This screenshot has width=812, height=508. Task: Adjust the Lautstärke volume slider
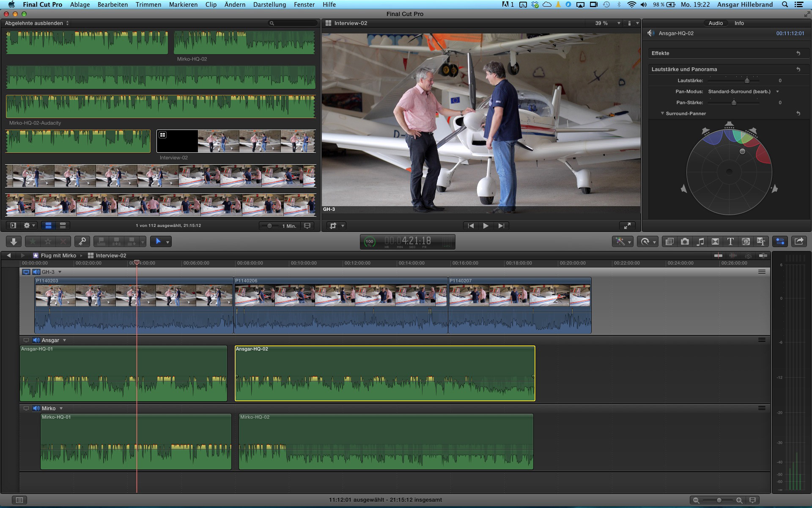pos(747,80)
